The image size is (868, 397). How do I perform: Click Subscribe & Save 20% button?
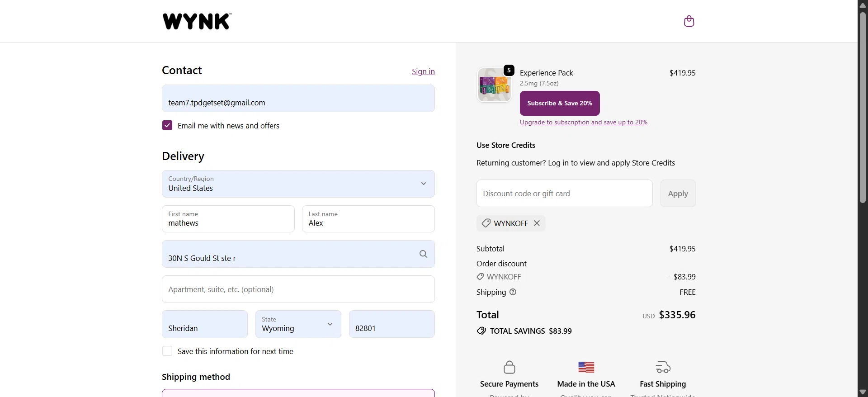(560, 103)
